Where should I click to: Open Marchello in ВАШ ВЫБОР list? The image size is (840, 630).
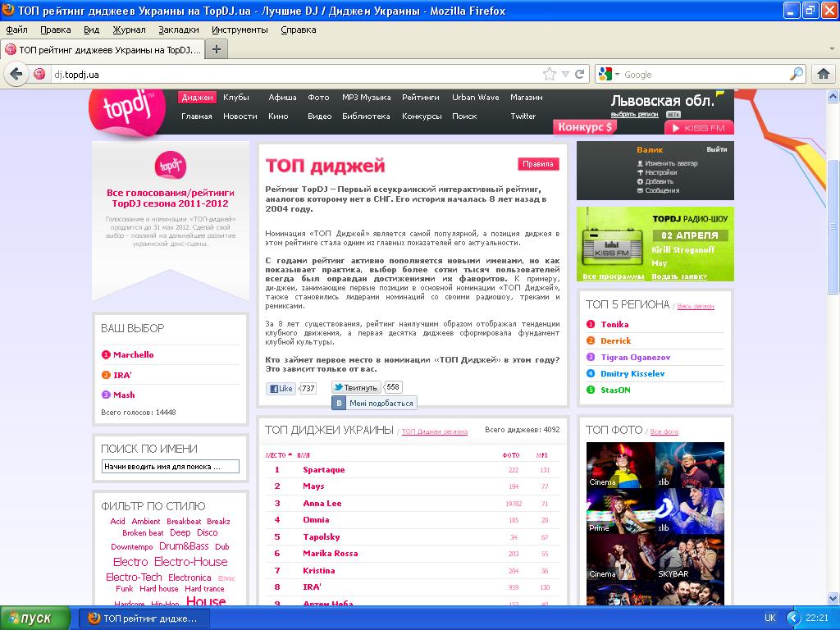pos(134,354)
